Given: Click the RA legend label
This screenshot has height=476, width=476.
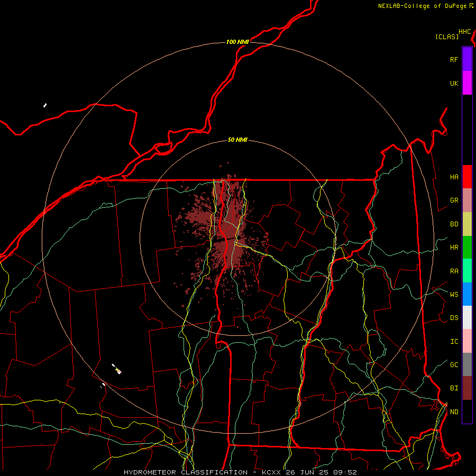Looking at the screenshot, I should tap(454, 271).
